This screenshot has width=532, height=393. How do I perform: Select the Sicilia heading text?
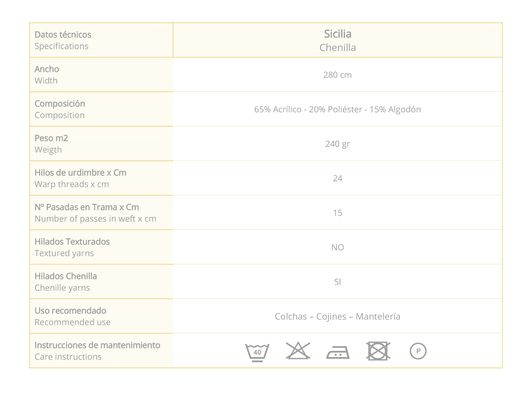(x=337, y=34)
